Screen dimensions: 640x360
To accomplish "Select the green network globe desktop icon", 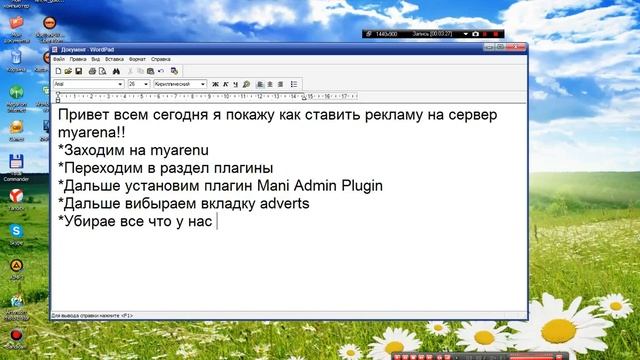I will [16, 98].
